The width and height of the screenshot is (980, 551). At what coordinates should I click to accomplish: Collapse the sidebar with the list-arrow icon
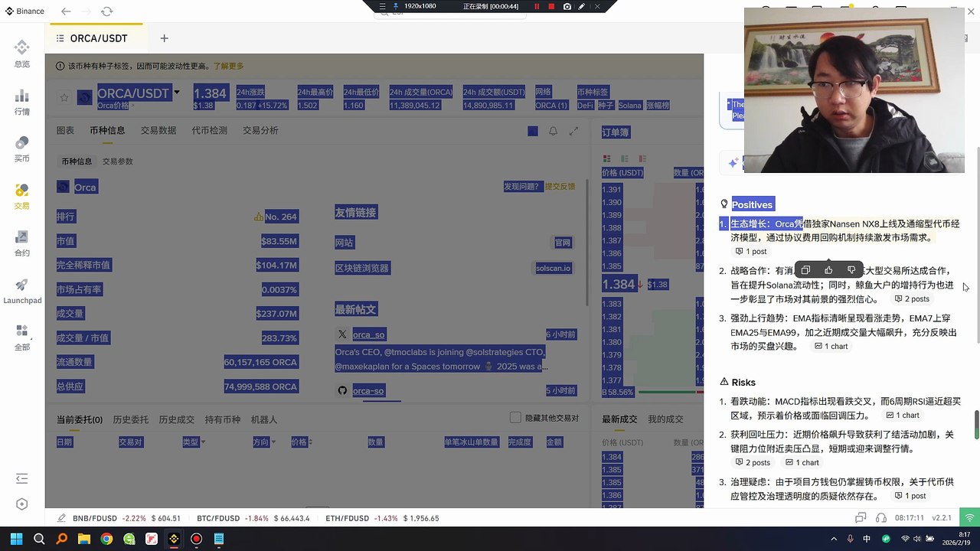(21, 478)
